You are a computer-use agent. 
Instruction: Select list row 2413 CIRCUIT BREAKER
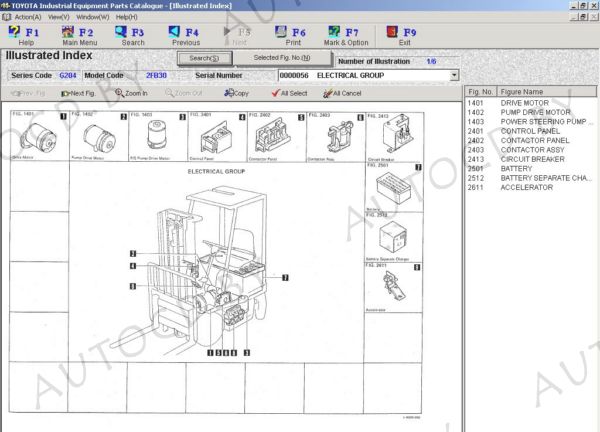530,159
